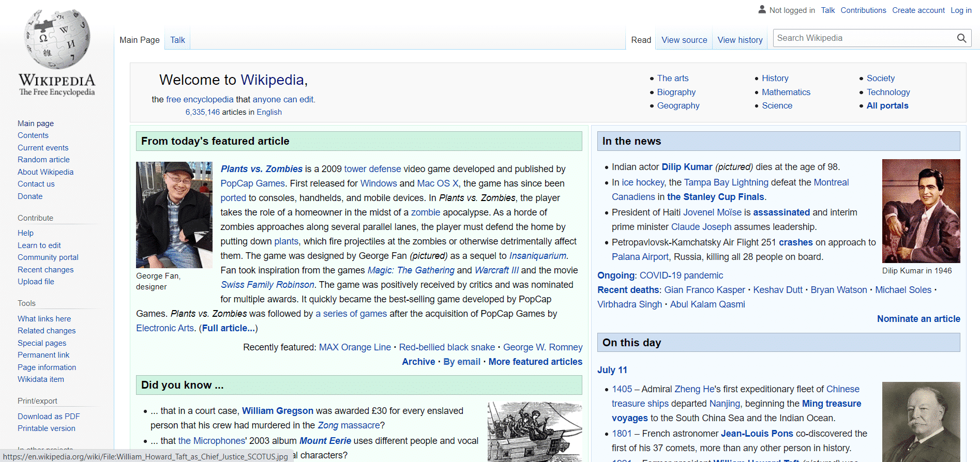Open the PopCap Games link
This screenshot has width=980, height=462.
(253, 183)
